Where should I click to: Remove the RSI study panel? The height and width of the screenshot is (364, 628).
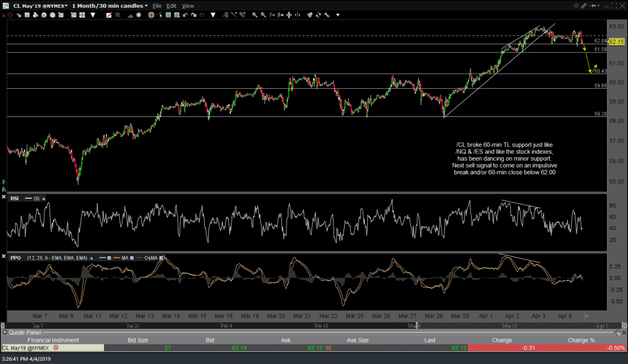[x=4, y=197]
